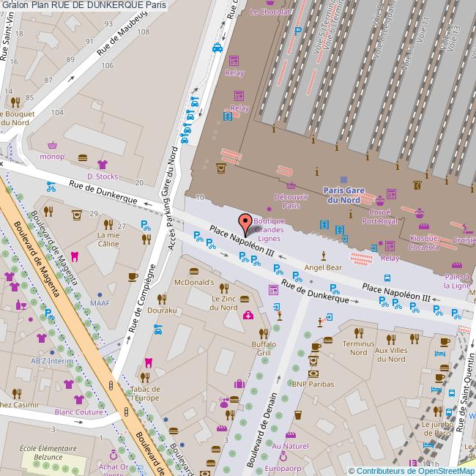Select the Pains à la Ligne bakery icon
The image size is (476, 476).
click(457, 265)
